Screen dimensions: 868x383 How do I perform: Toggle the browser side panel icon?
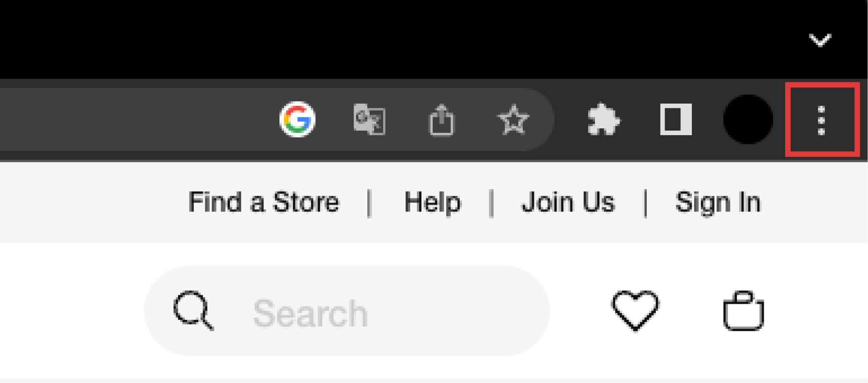coord(676,120)
